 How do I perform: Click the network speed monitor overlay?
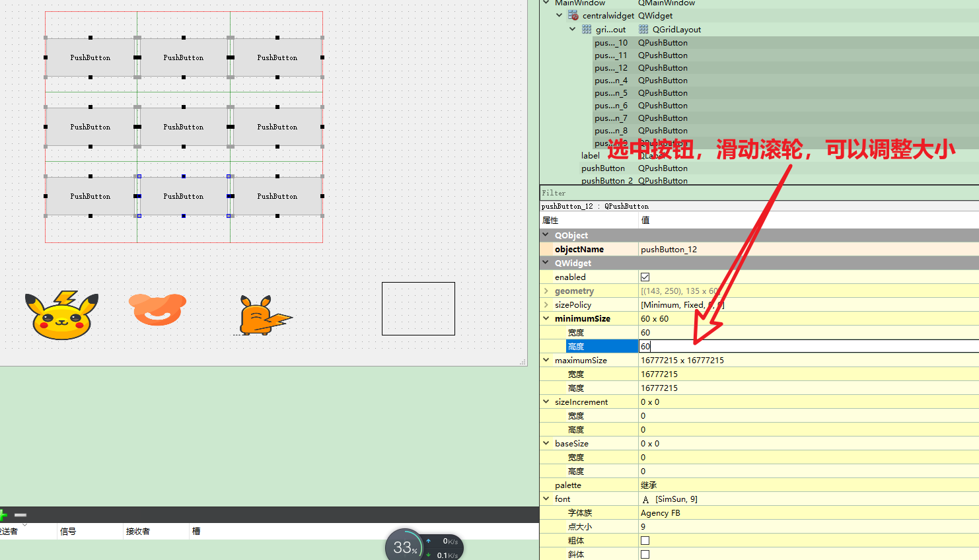pos(443,547)
